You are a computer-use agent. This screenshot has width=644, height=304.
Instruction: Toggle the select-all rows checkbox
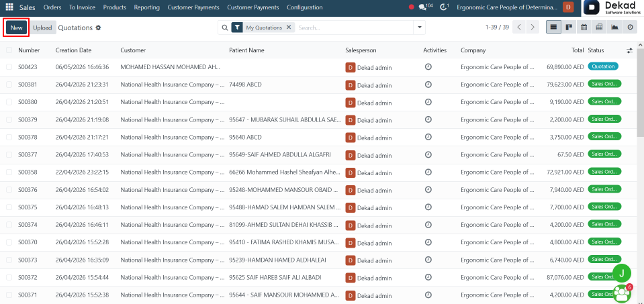coord(9,50)
